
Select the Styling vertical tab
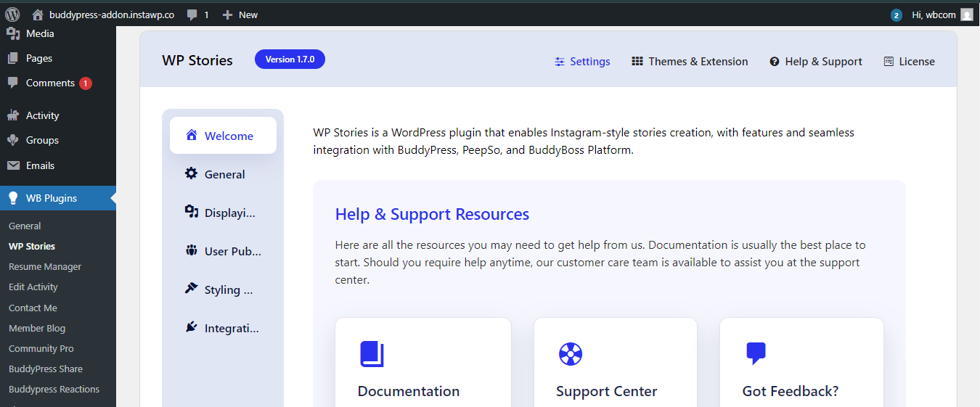pos(223,289)
